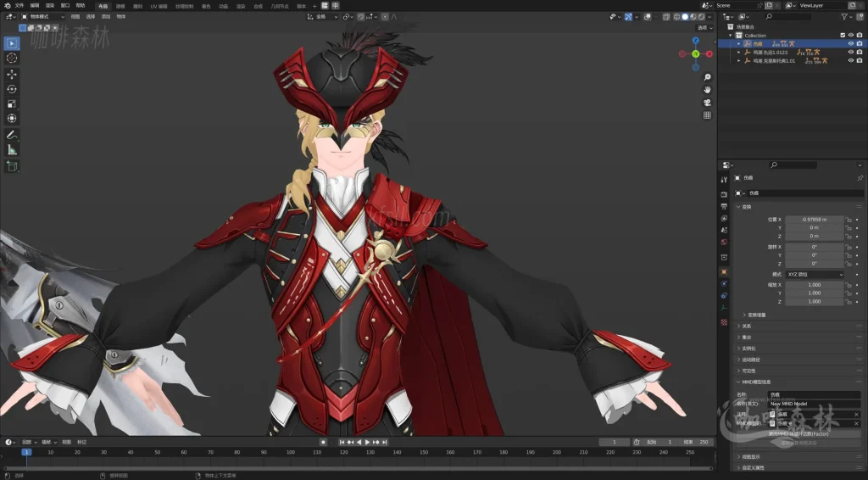Image resolution: width=868 pixels, height=480 pixels.
Task: Click the Location X value field
Action: click(814, 220)
